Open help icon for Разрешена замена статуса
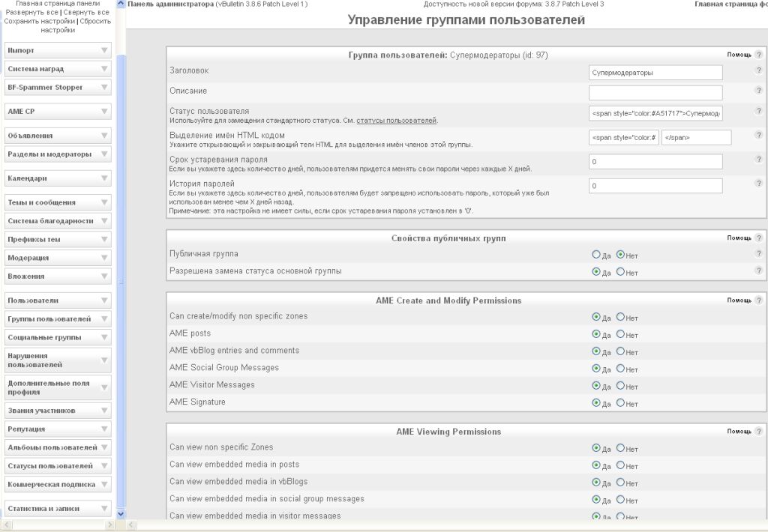This screenshot has height=532, width=768. click(758, 270)
